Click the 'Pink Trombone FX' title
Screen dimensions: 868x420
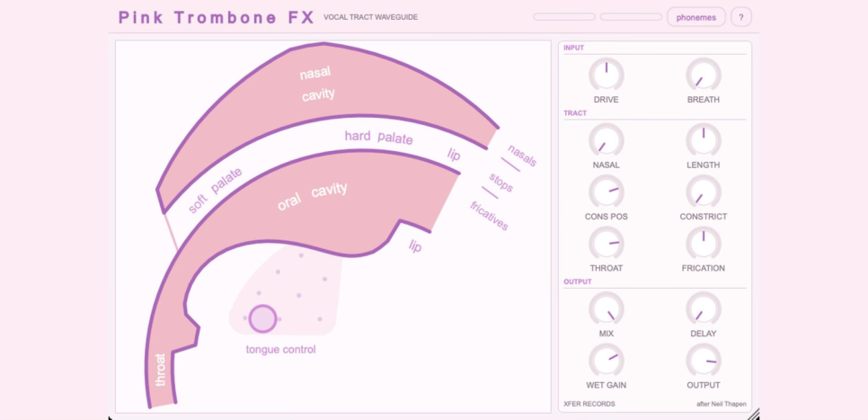tap(217, 18)
